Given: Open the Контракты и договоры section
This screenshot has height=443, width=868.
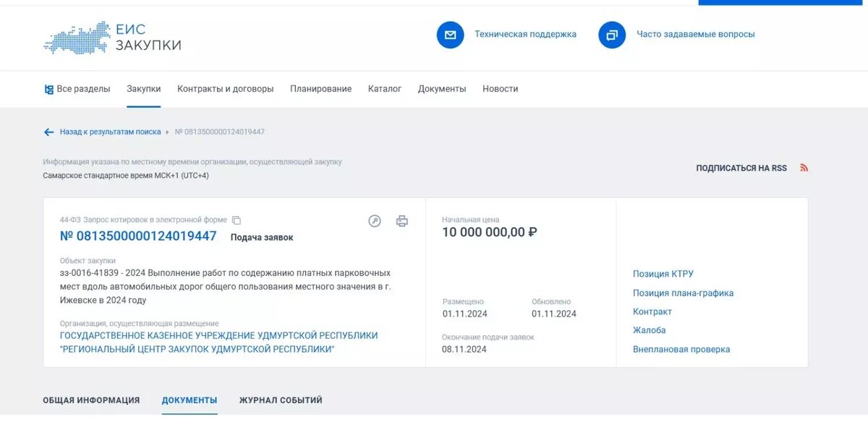Looking at the screenshot, I should click(225, 88).
